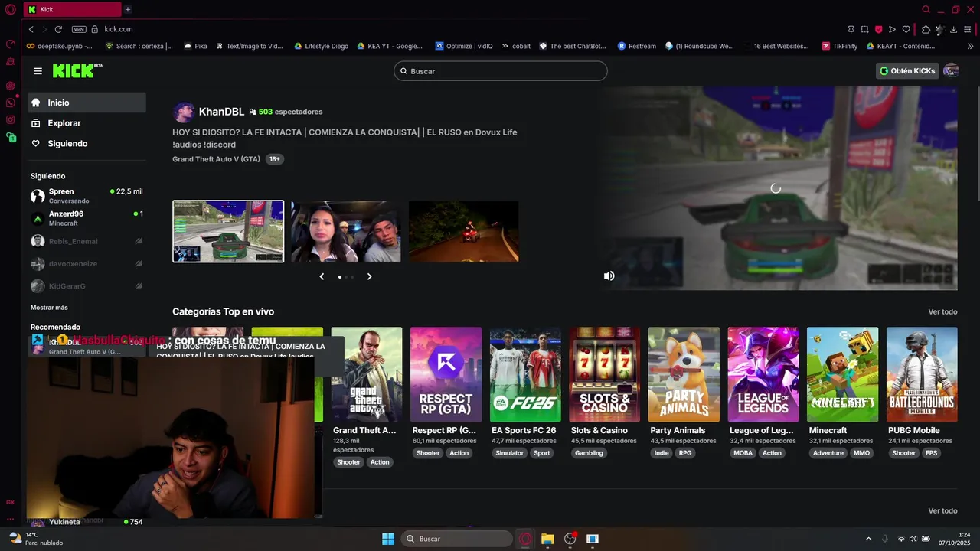
Task: Toggle the VPN badge in address bar
Action: 79,29
